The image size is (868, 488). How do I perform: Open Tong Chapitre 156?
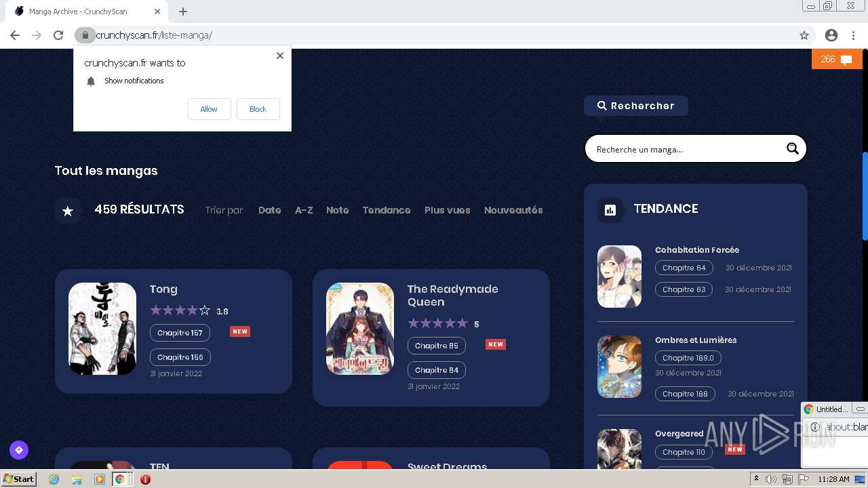180,357
